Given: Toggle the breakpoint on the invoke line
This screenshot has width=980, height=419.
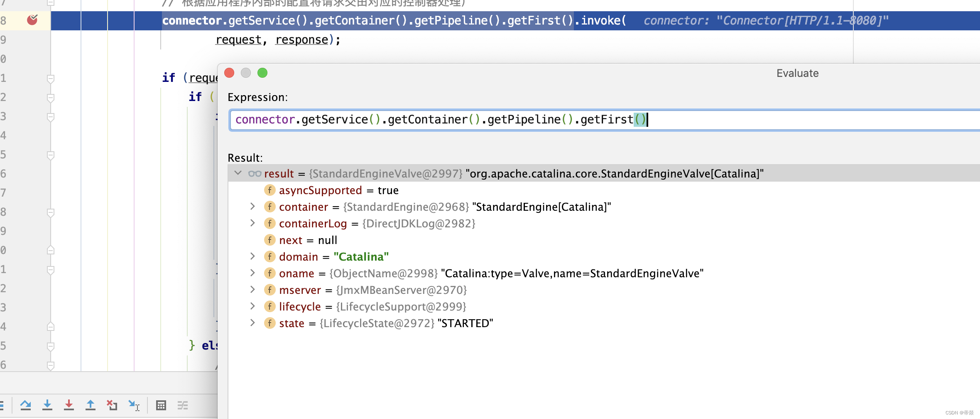Looking at the screenshot, I should pyautogui.click(x=32, y=20).
